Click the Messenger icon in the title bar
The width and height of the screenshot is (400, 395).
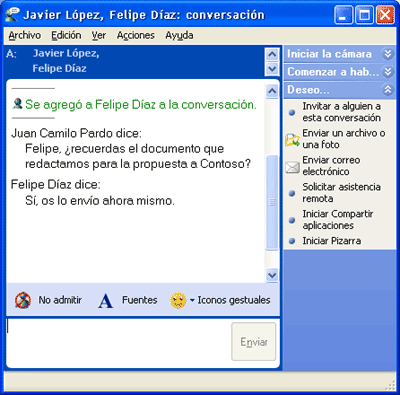pyautogui.click(x=13, y=15)
